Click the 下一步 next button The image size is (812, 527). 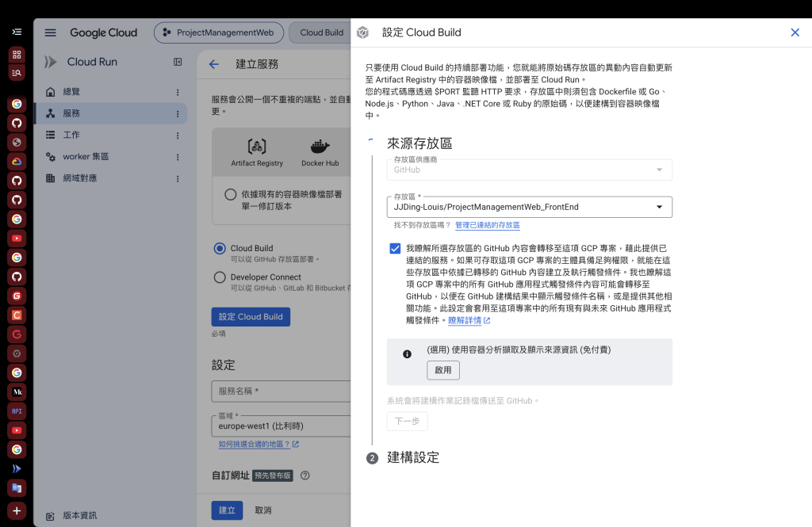(x=407, y=422)
